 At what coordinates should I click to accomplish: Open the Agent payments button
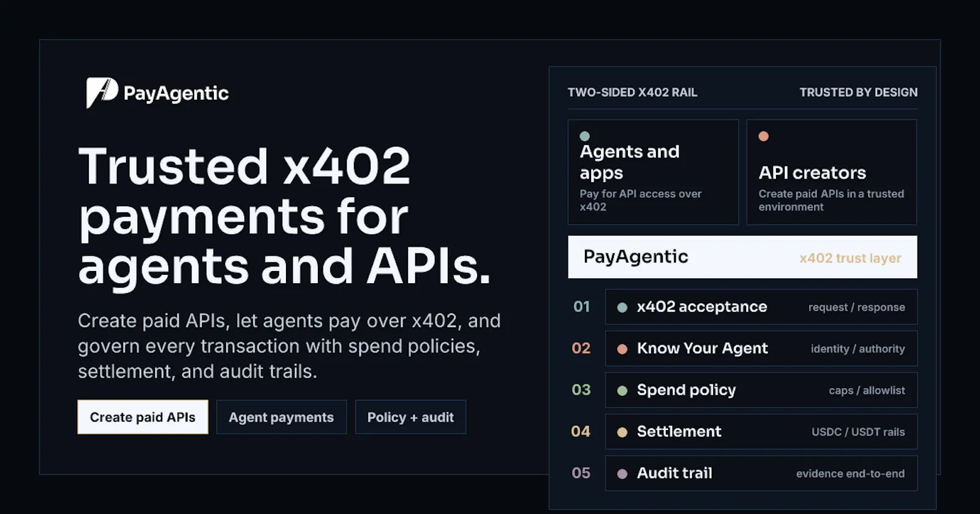(282, 417)
